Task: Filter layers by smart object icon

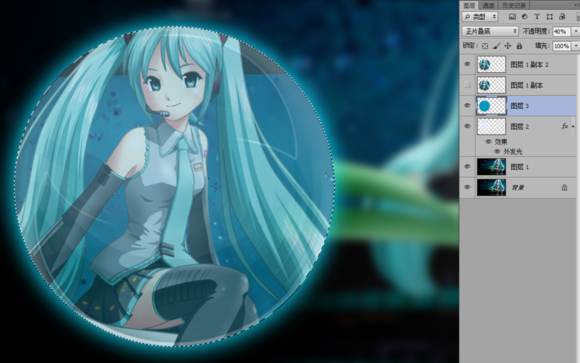Action: pyautogui.click(x=562, y=17)
